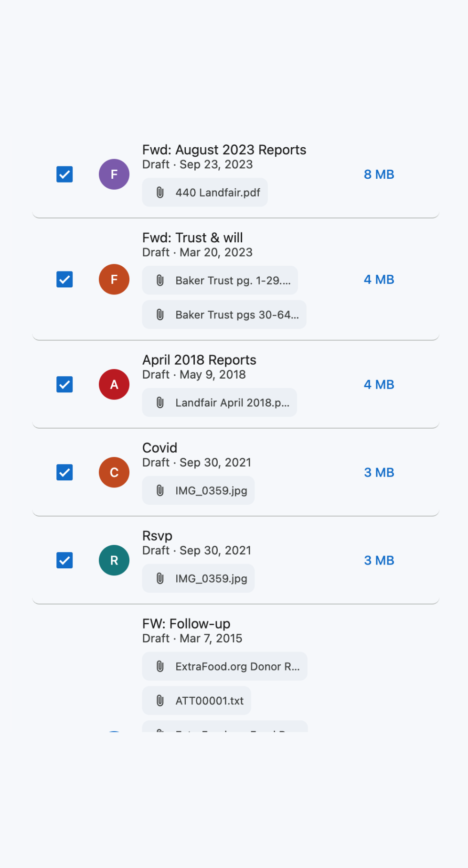The height and width of the screenshot is (868, 468).
Task: Click purple F avatar for August 2023 Reports
Action: pos(114,174)
